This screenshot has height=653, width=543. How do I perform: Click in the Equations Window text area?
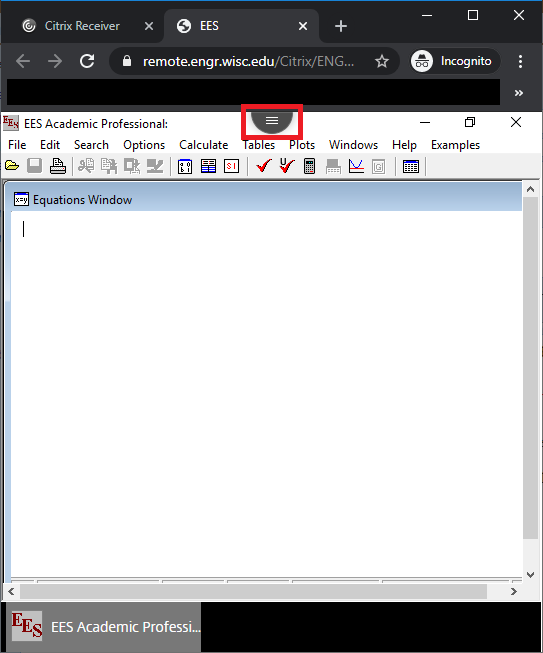coord(266,394)
